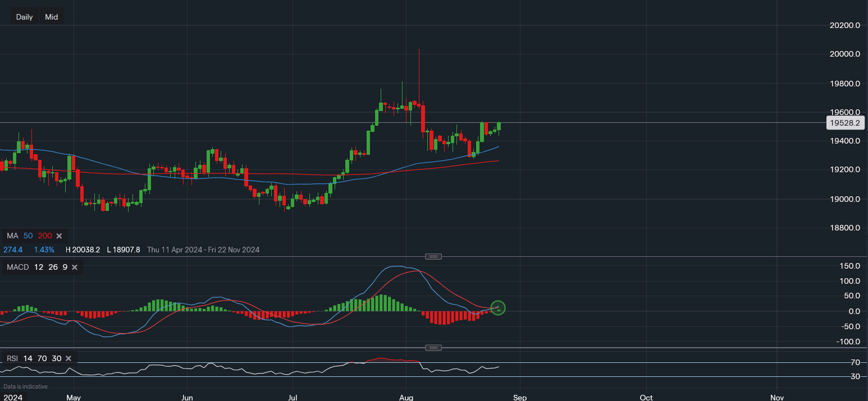Click the Aug label on the time axis
The image size is (868, 401).
[405, 397]
